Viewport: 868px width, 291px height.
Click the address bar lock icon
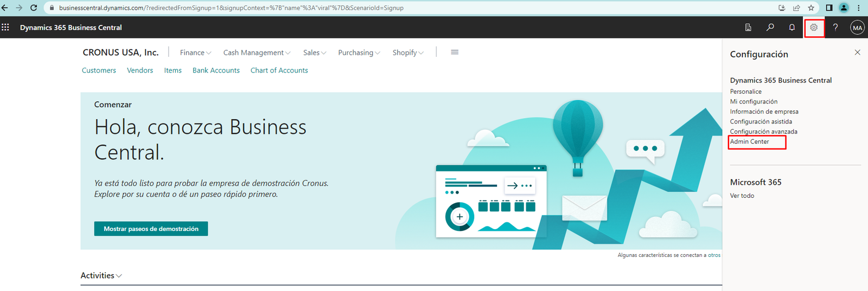pos(52,8)
